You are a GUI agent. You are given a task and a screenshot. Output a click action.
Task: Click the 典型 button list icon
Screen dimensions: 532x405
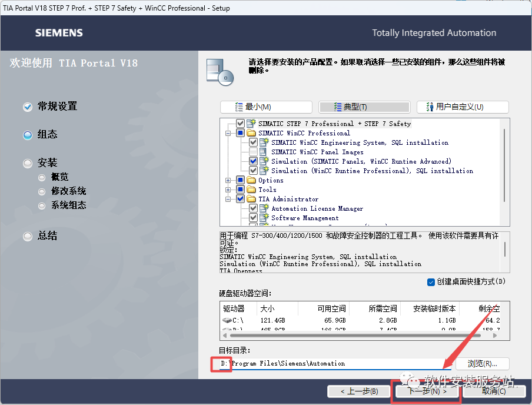point(338,107)
